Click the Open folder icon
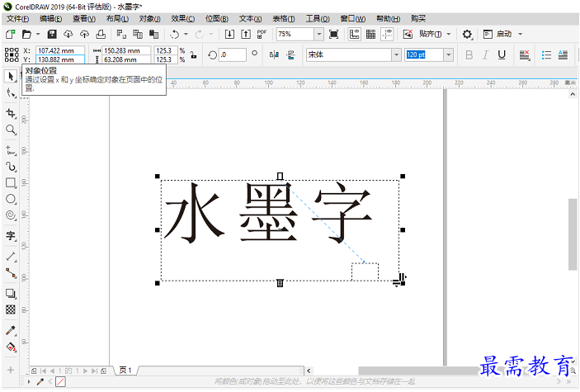Image resolution: width=580 pixels, height=392 pixels. (26, 34)
